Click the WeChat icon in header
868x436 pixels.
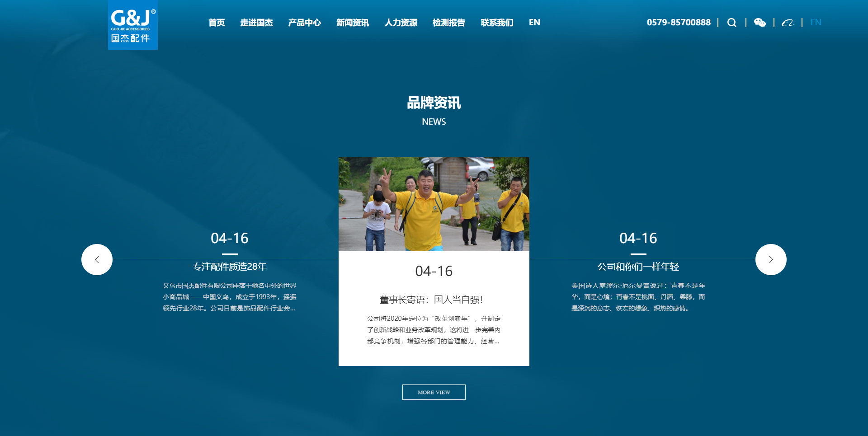(759, 23)
